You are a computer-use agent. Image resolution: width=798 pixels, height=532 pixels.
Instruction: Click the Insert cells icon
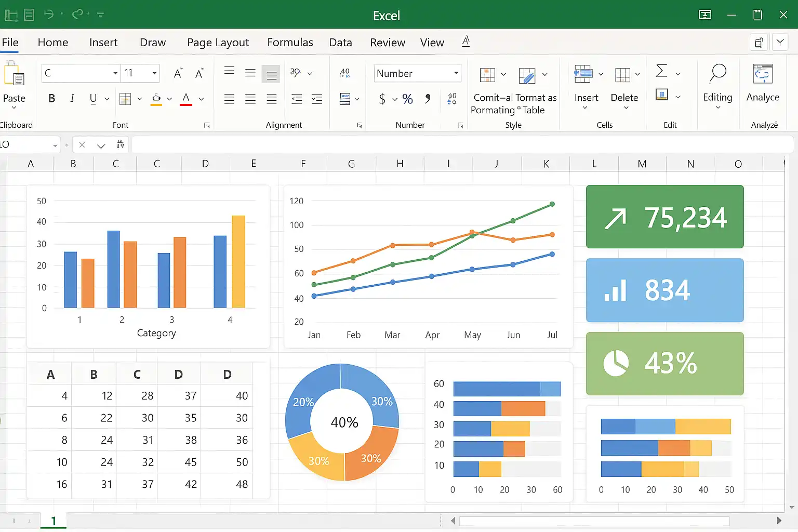(583, 75)
